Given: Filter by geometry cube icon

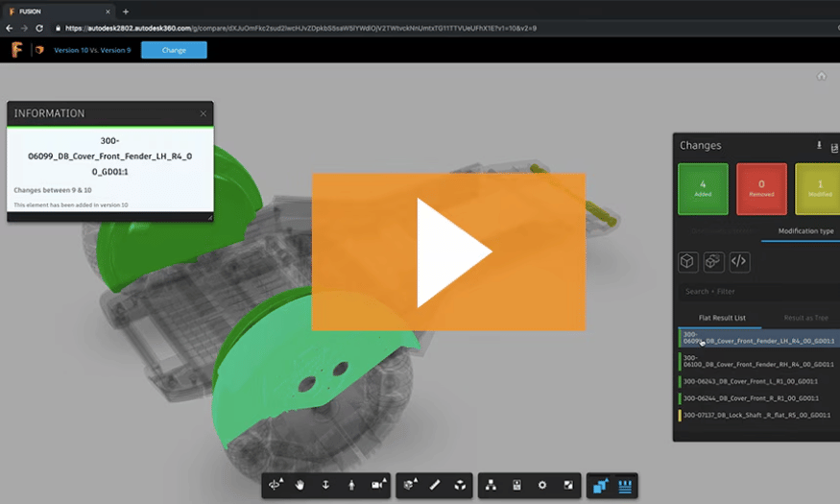Looking at the screenshot, I should coord(687,261).
